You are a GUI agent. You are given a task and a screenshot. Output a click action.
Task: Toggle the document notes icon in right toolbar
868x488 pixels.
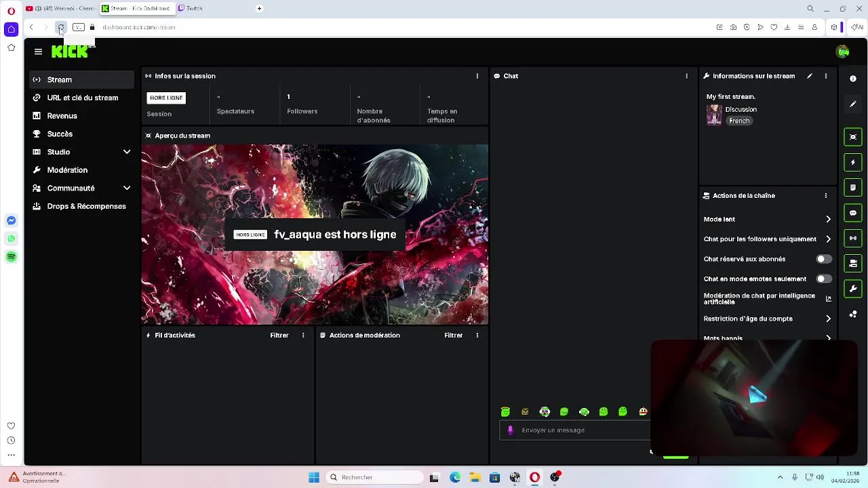click(x=853, y=188)
